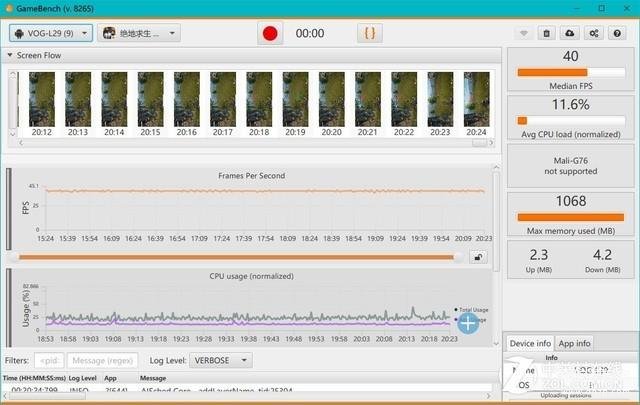Open settings via the gears icon
This screenshot has height=405, width=640.
coord(594,33)
